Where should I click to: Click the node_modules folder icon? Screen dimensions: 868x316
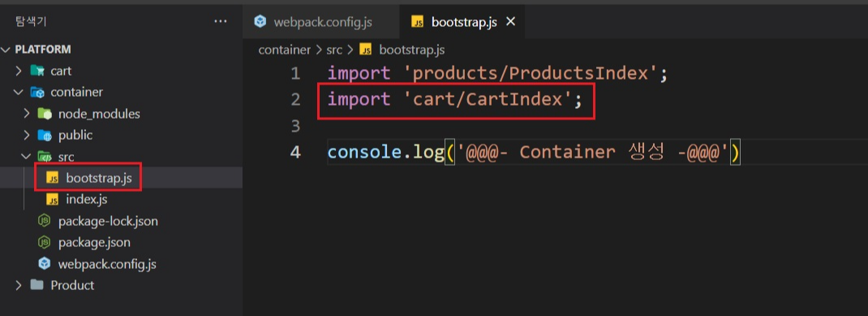(x=45, y=114)
